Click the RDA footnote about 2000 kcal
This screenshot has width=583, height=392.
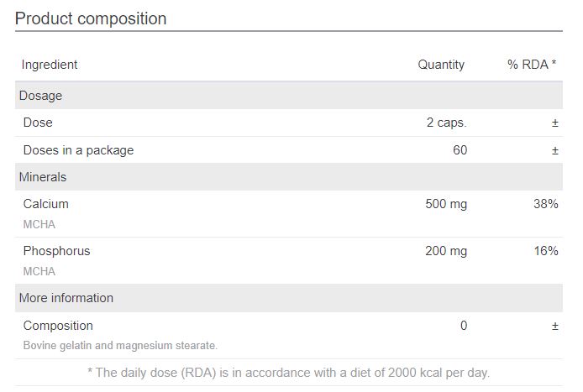(288, 373)
